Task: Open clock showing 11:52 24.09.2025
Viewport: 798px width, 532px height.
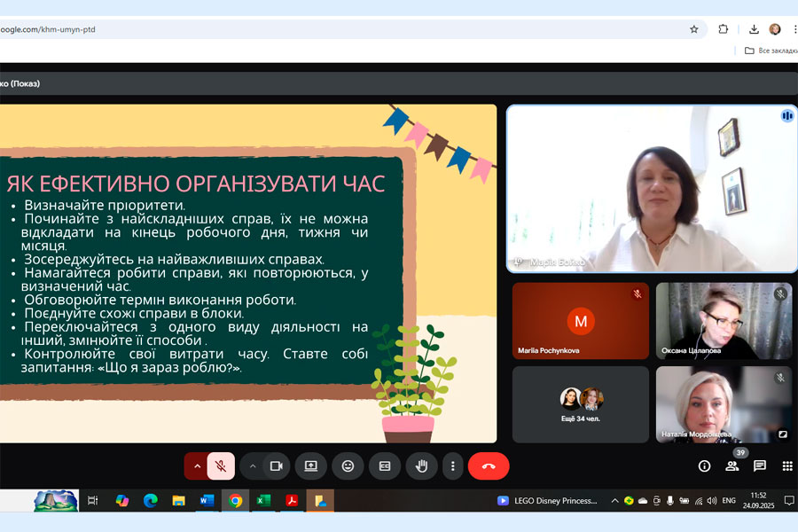Action: [x=758, y=500]
